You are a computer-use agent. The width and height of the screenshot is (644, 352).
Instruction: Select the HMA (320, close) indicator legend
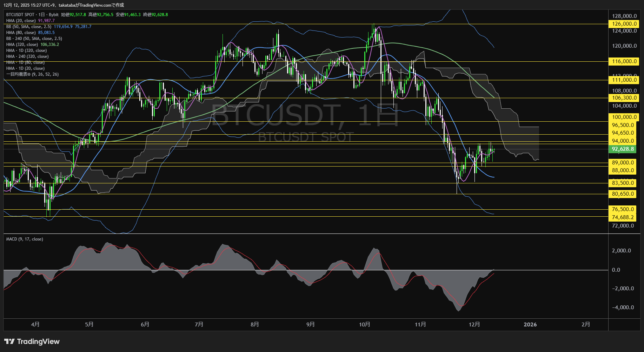click(x=22, y=45)
